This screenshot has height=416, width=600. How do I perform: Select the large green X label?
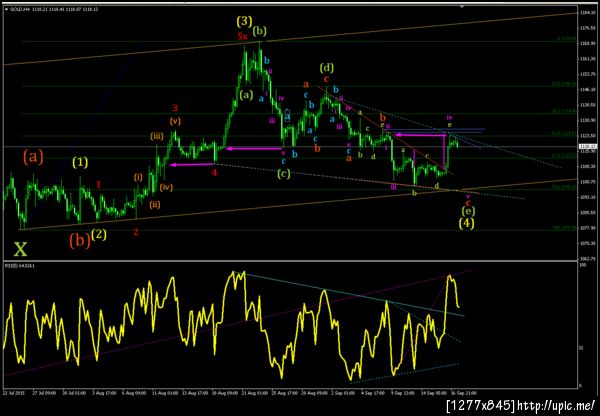[21, 250]
